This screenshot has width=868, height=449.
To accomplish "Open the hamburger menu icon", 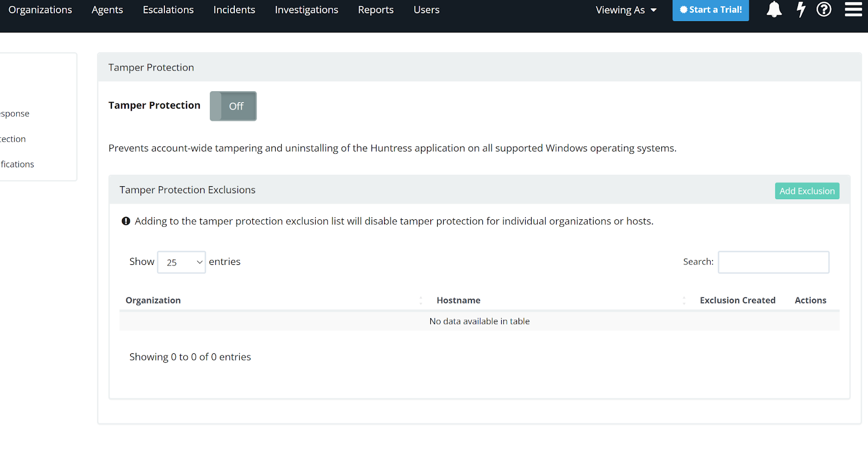I will click(x=853, y=10).
